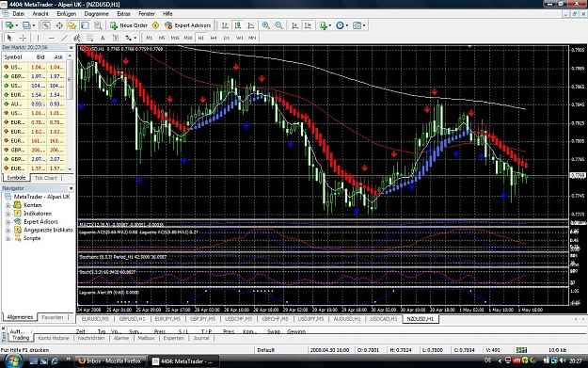This screenshot has width=588, height=368.
Task: Expand the Scripte tree node
Action: pos(8,238)
